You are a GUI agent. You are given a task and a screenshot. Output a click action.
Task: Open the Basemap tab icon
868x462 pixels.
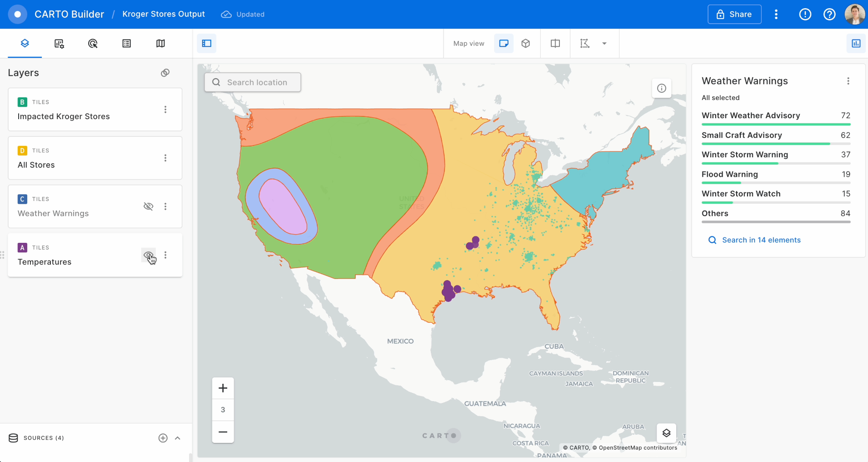(160, 43)
